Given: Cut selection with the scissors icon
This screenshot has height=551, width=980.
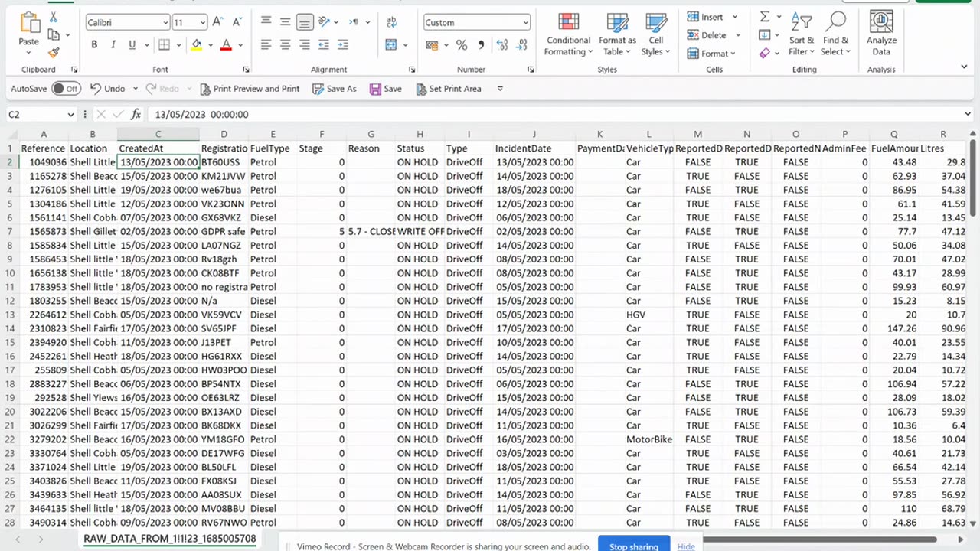Looking at the screenshot, I should click(x=54, y=17).
